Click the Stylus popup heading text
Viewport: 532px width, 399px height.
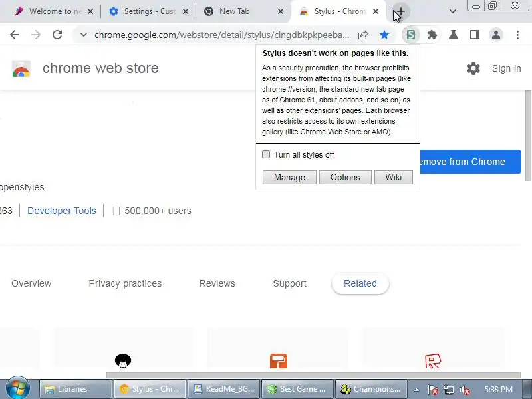click(x=335, y=53)
